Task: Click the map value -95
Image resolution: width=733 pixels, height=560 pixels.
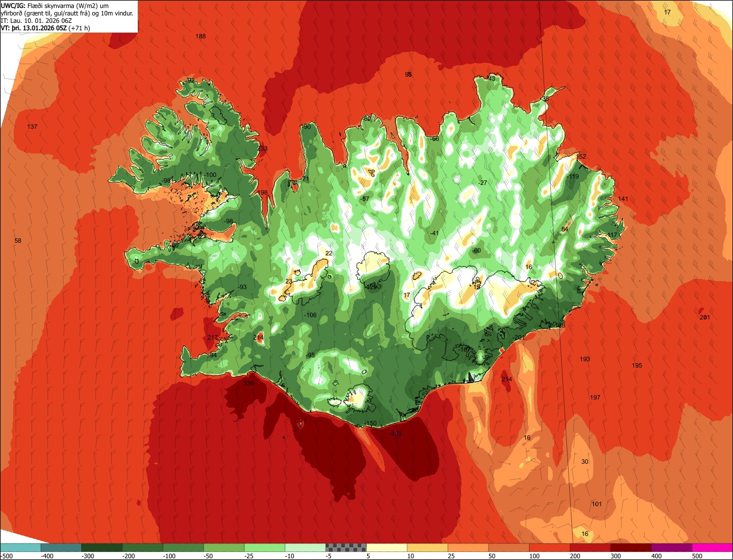Action: [x=311, y=356]
